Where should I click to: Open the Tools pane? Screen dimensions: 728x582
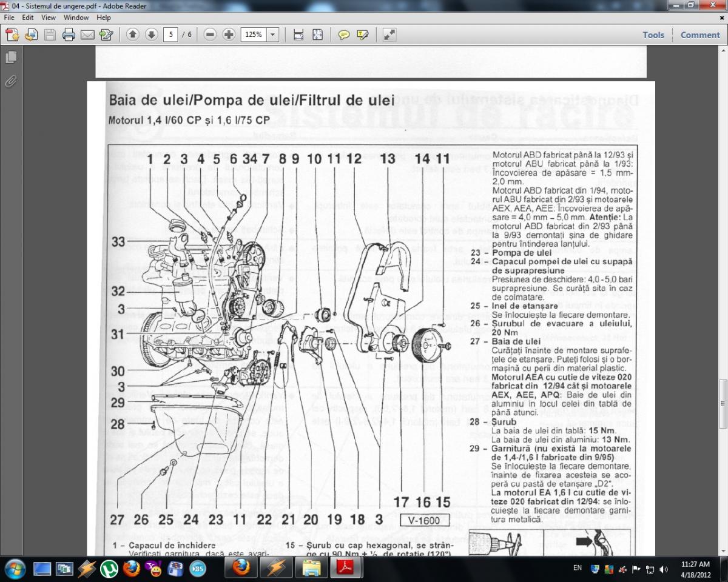point(653,35)
